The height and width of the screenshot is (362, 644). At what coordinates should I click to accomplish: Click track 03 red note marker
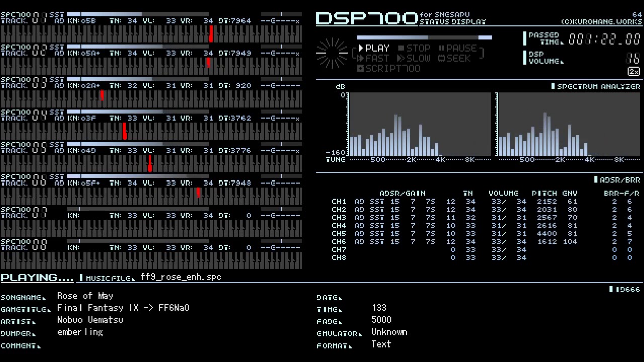[x=102, y=95]
